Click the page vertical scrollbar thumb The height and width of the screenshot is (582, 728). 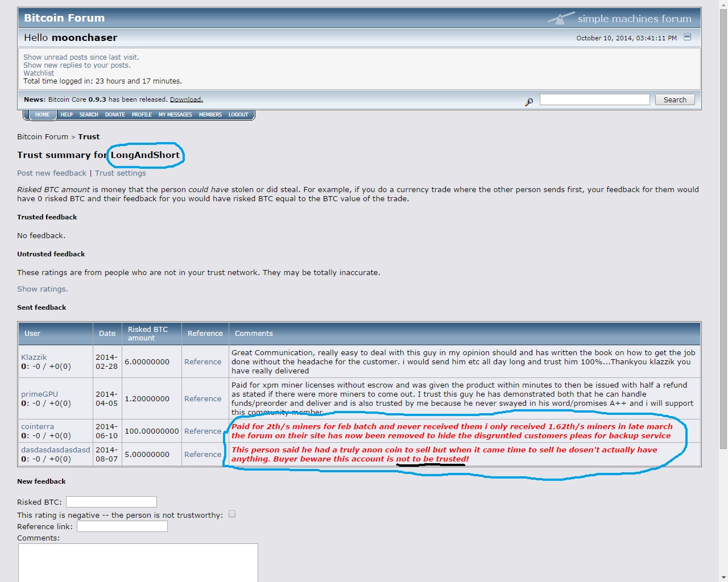[x=723, y=229]
